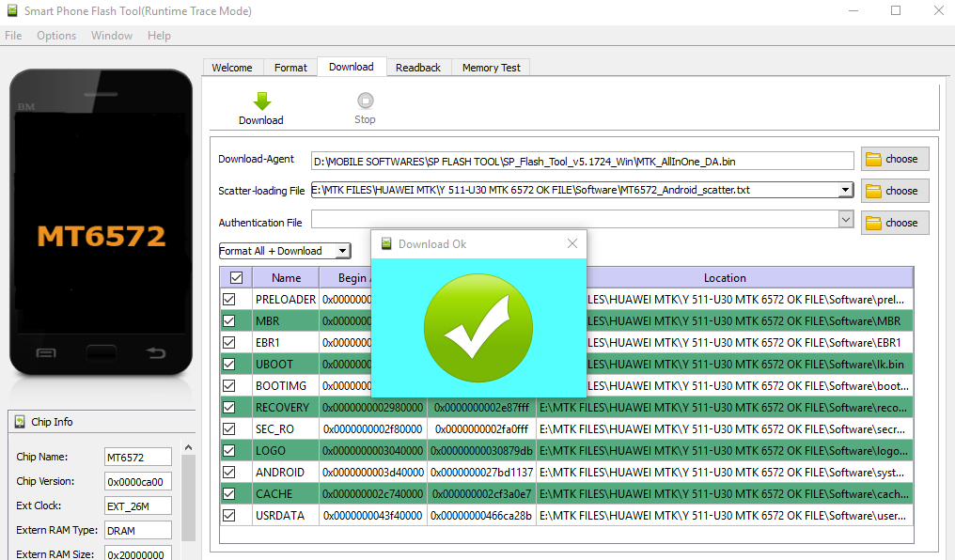Viewport: 955px width, 560px height.
Task: Click the ANDROID end address 0x0000000027bd1137
Action: [481, 473]
